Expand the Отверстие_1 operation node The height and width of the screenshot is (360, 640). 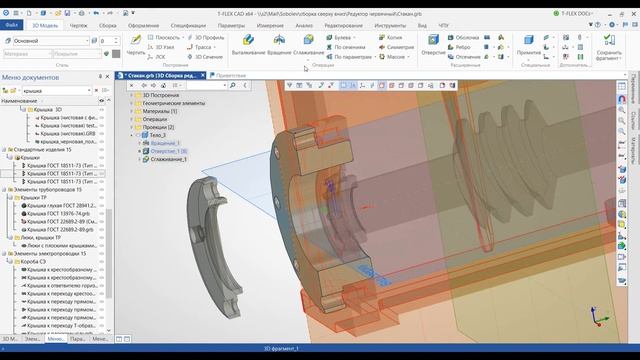(140, 151)
